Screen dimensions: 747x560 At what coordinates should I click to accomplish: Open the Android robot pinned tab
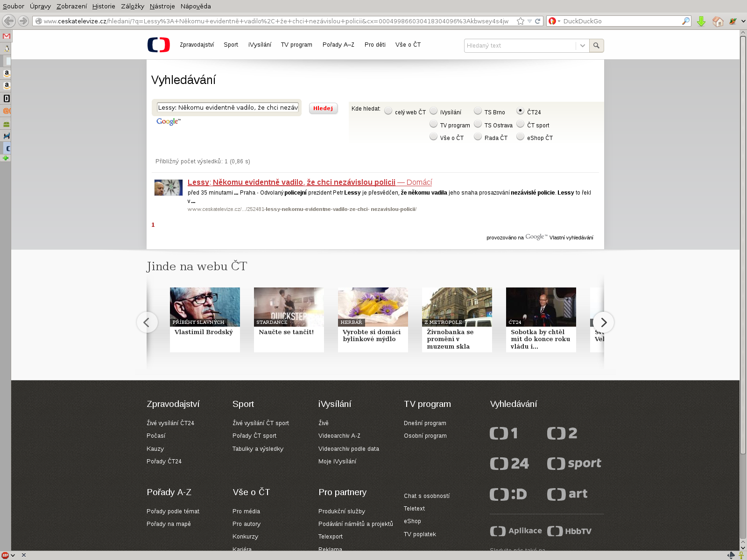[x=7, y=124]
